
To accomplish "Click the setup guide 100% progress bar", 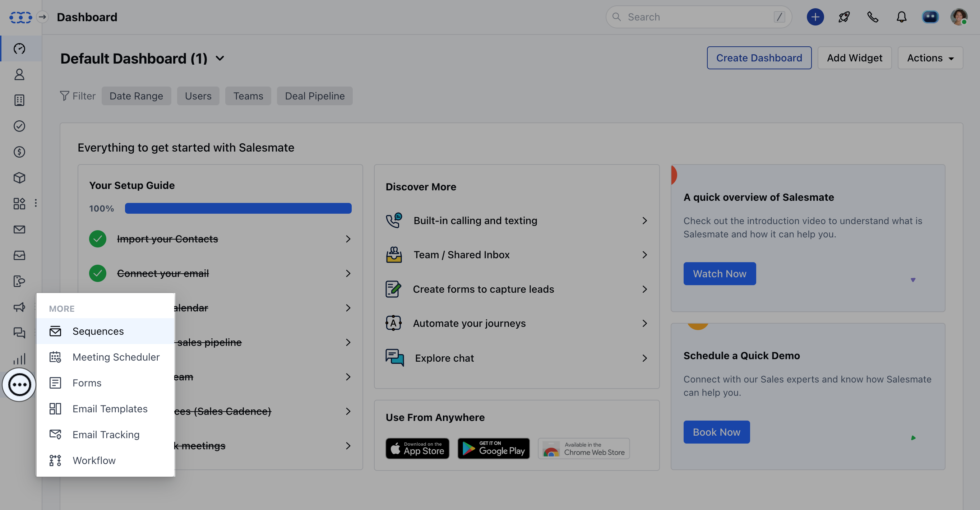I will 238,208.
